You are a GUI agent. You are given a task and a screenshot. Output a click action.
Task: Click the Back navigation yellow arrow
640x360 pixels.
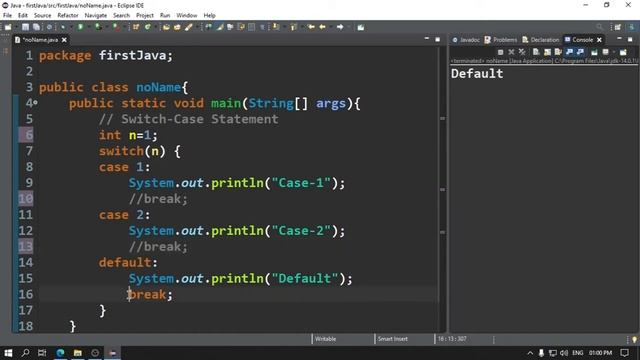pos(322,27)
